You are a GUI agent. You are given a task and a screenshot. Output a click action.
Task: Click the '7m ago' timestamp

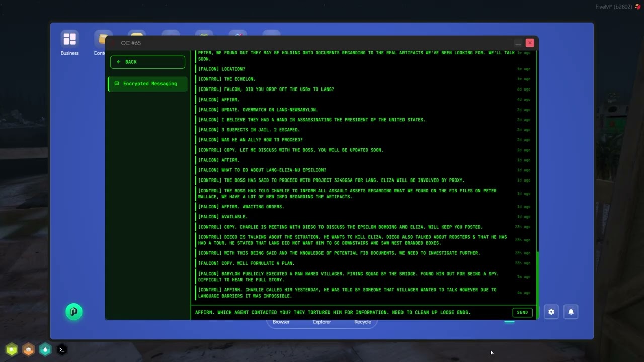tap(524, 277)
